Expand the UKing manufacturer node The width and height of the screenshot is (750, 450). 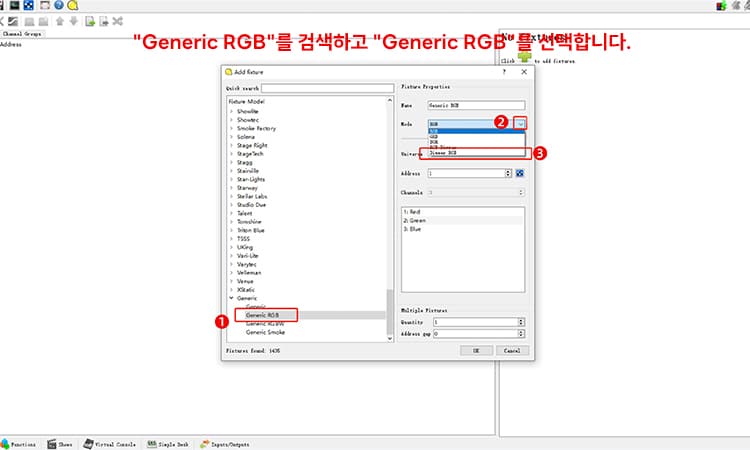[232, 247]
